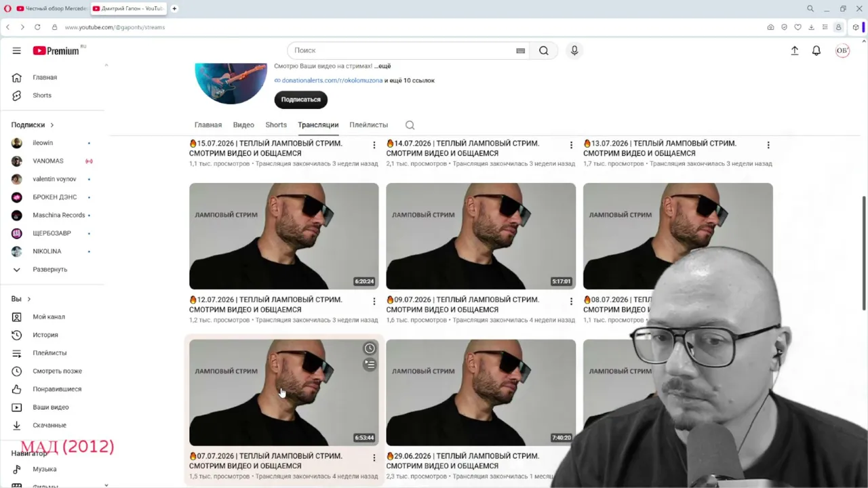This screenshot has width=868, height=488.
Task: Open the 15.07.2026 stream title link
Action: [x=266, y=148]
